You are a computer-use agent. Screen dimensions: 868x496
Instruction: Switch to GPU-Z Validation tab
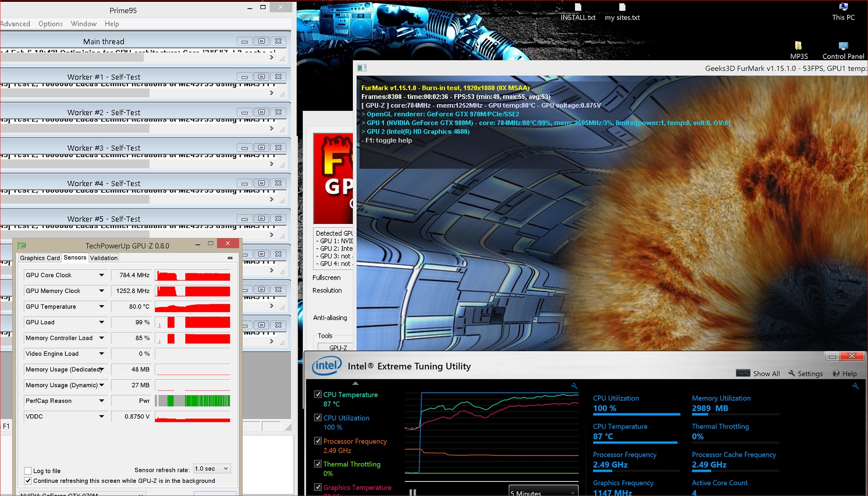[x=104, y=258]
